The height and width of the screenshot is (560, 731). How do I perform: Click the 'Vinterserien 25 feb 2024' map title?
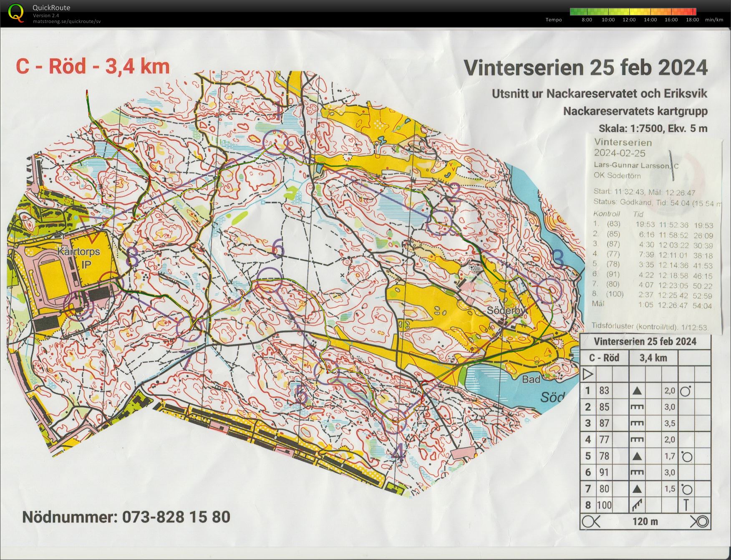coord(586,68)
